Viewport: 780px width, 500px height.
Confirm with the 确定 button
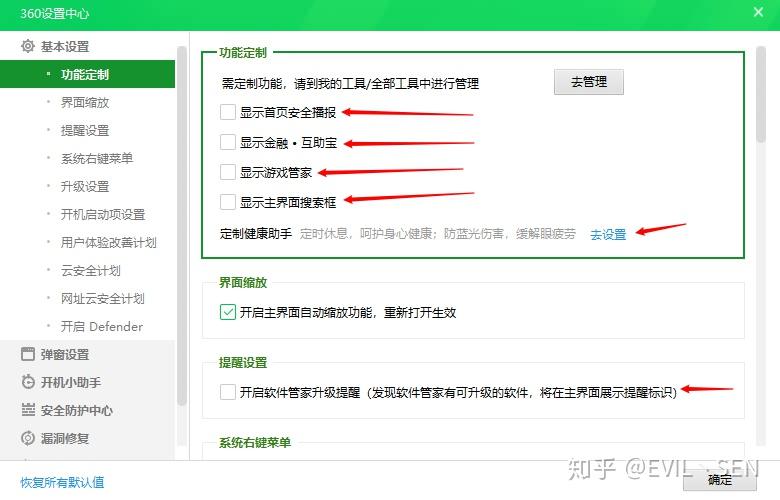(x=719, y=480)
